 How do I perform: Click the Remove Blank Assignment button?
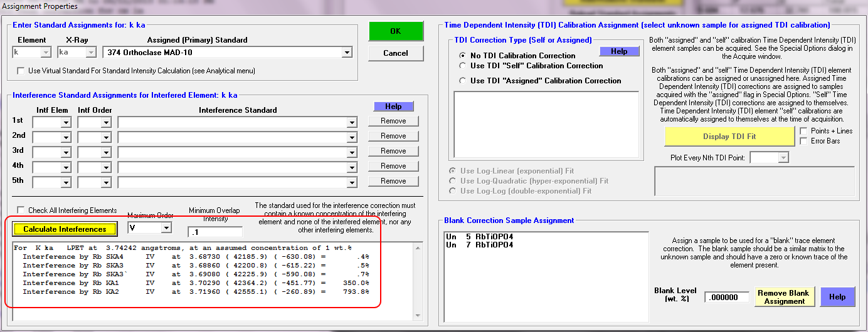coord(785,297)
